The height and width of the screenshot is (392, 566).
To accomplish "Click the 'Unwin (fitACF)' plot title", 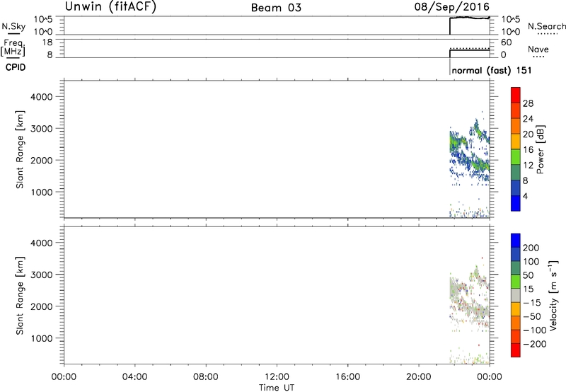I will tap(110, 6).
